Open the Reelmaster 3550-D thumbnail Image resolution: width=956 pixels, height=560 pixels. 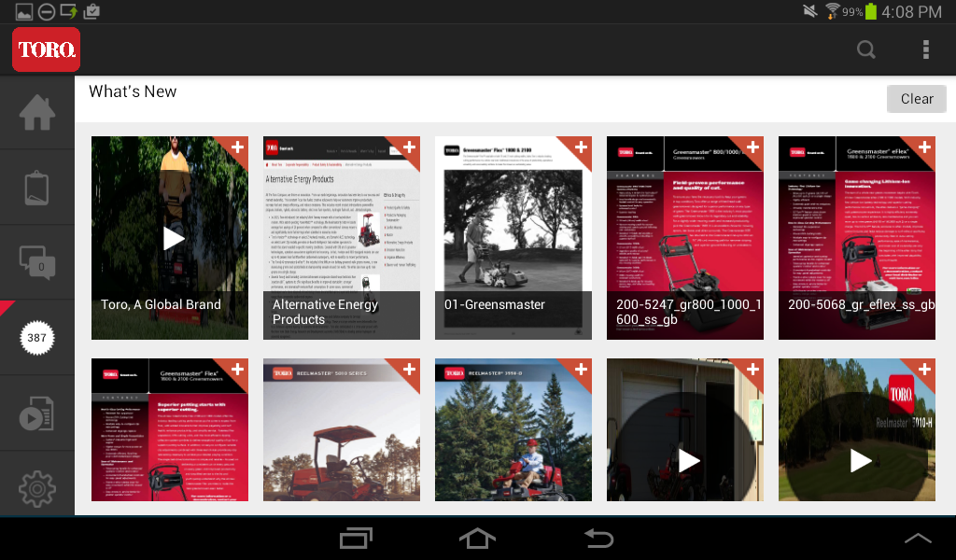pos(513,430)
